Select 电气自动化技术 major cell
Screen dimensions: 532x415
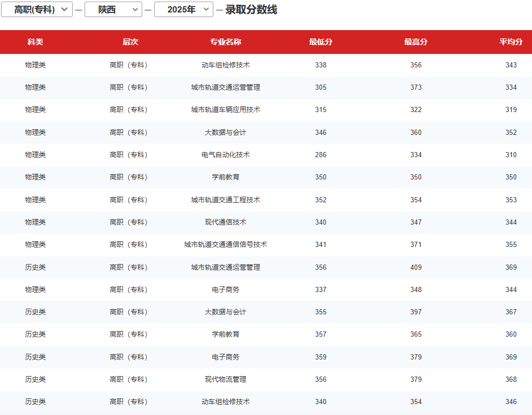click(x=226, y=155)
